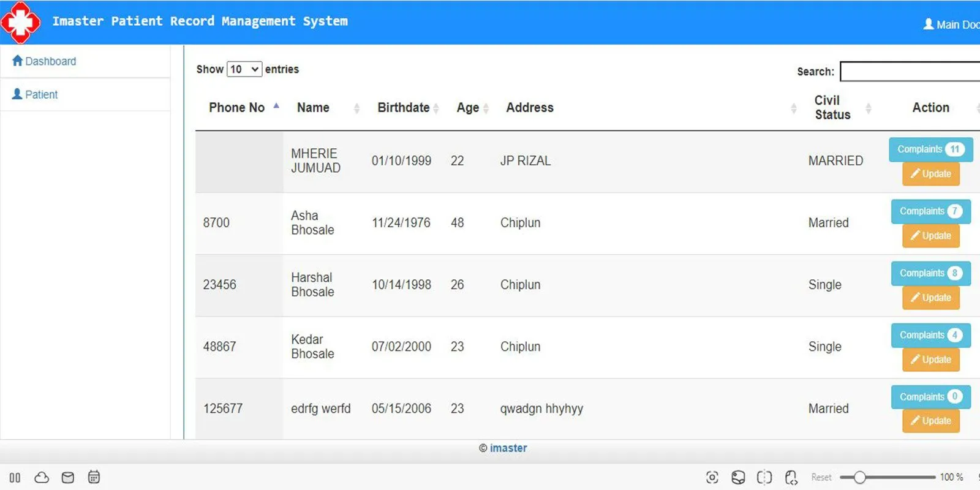980x490 pixels.
Task: Click into the Search input field
Action: (910, 72)
